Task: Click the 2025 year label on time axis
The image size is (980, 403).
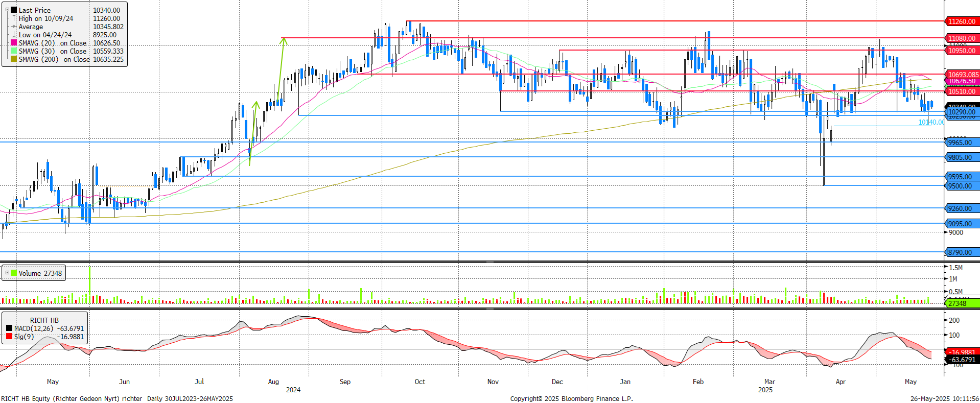Action: click(x=765, y=390)
